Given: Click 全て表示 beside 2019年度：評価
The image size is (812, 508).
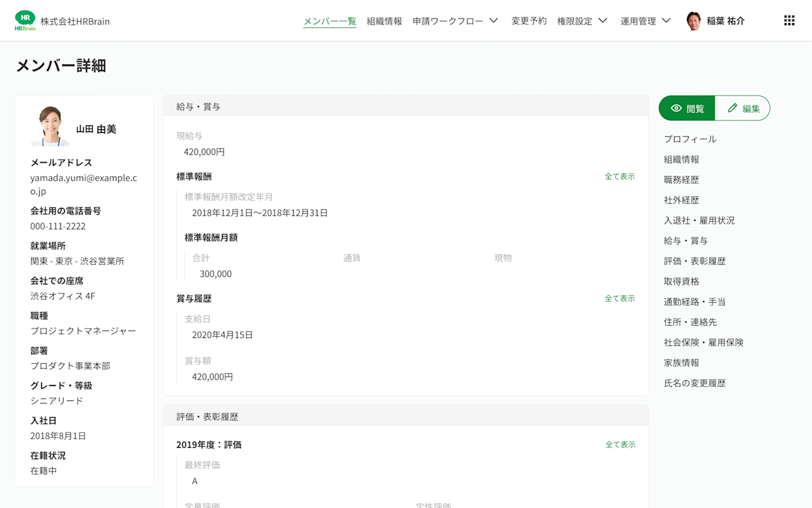Looking at the screenshot, I should [620, 444].
